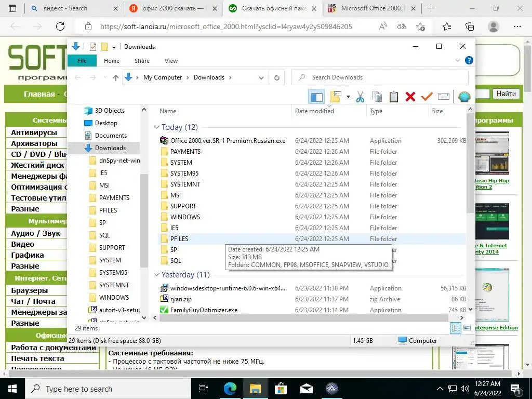Toggle the navigation pane toolbar button
Image resolution: width=532 pixels, height=399 pixels.
pyautogui.click(x=316, y=97)
